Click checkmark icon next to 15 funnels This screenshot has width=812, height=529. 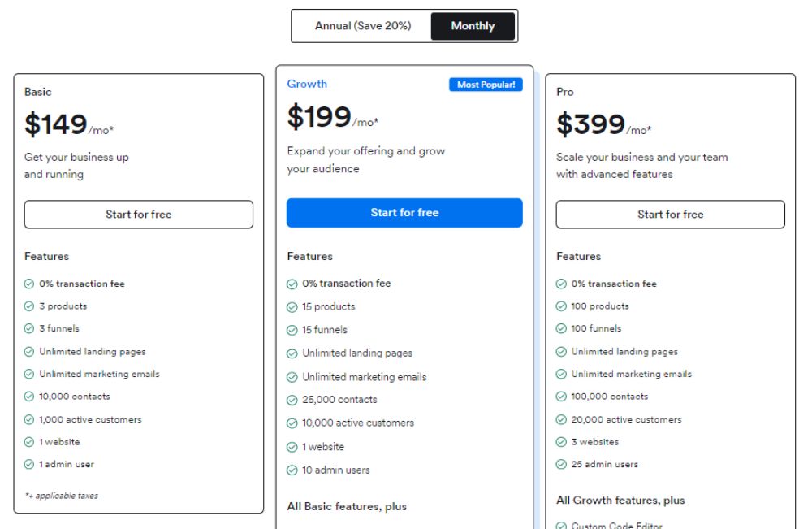292,330
